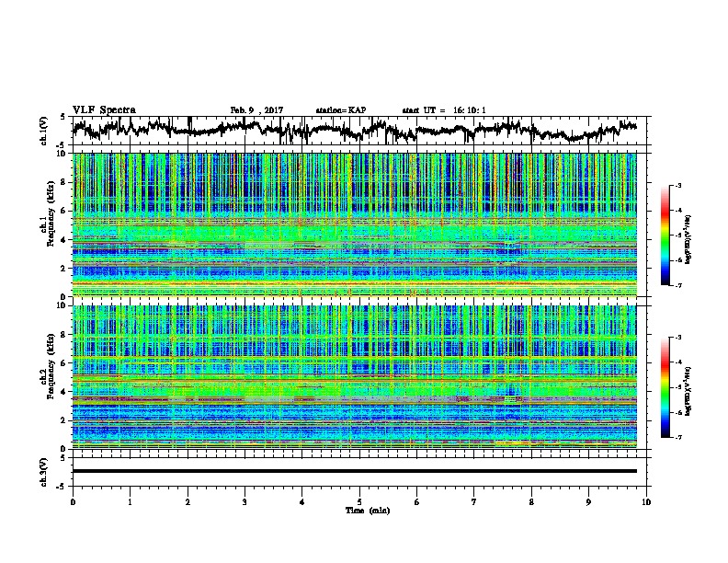This screenshot has height=563, width=728.
Task: Click time axis tick label "4"
Action: [x=301, y=502]
